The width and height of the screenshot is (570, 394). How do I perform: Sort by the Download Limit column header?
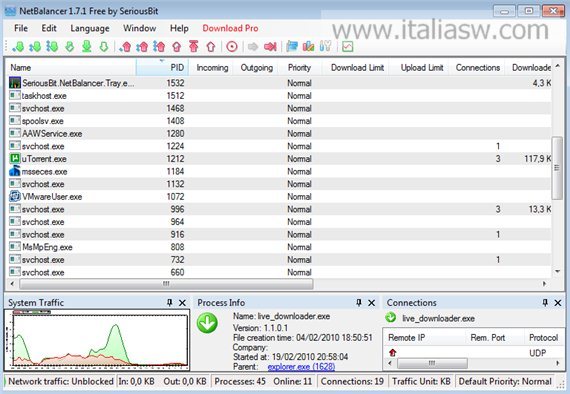click(x=357, y=68)
